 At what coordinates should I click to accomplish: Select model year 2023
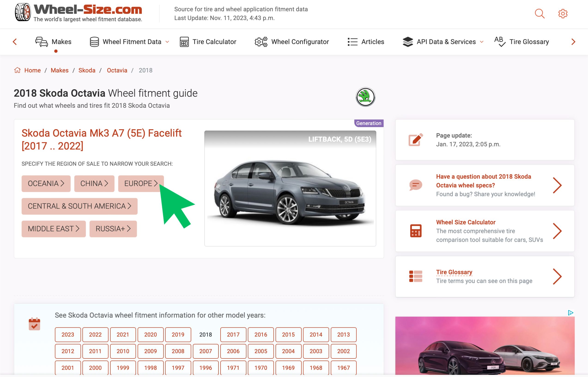[x=68, y=335]
